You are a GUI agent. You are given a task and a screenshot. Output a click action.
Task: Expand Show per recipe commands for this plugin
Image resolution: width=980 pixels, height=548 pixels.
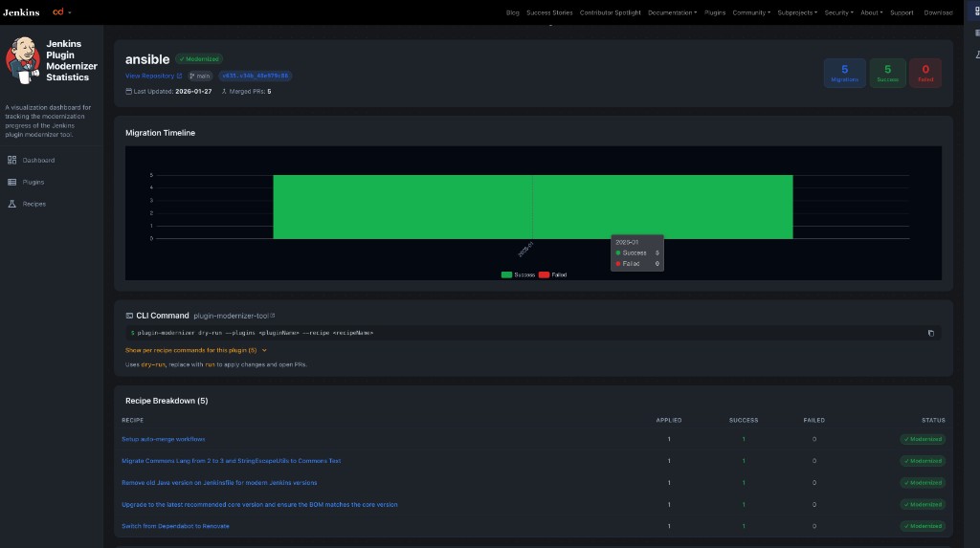(195, 350)
